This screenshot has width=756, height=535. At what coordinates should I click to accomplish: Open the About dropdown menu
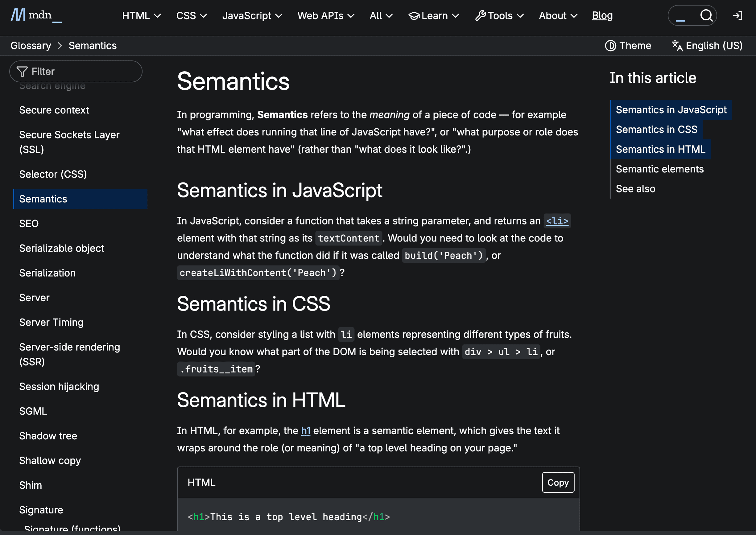(x=558, y=15)
